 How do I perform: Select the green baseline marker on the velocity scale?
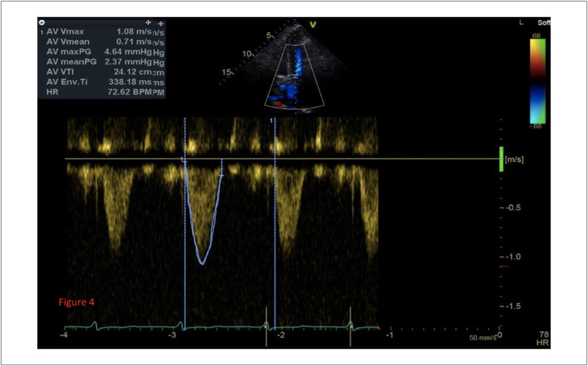pos(501,159)
